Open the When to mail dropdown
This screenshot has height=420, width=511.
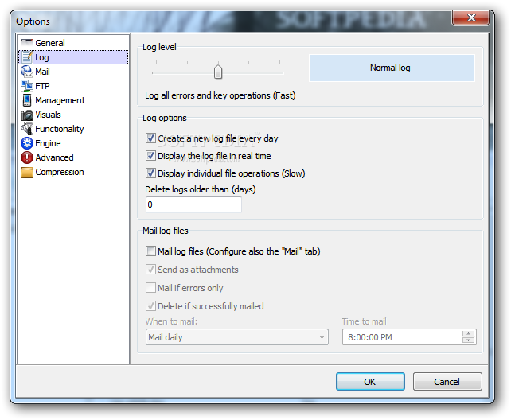[x=237, y=337]
